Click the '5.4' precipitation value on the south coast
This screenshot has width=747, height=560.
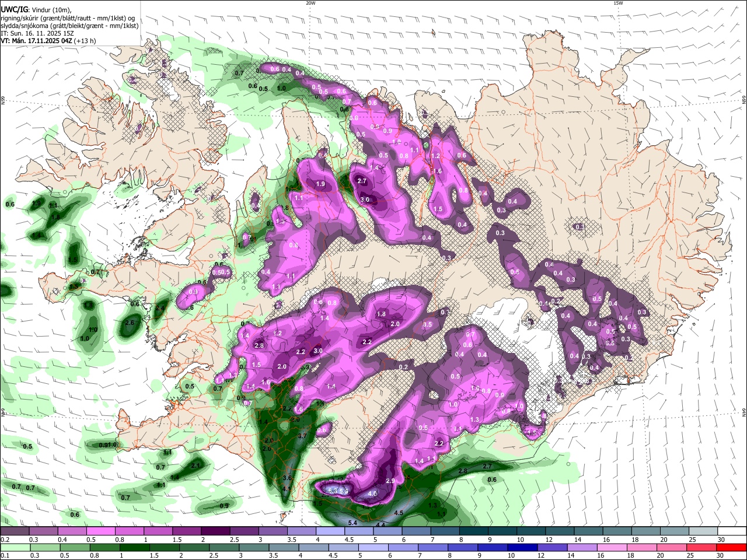click(x=352, y=523)
